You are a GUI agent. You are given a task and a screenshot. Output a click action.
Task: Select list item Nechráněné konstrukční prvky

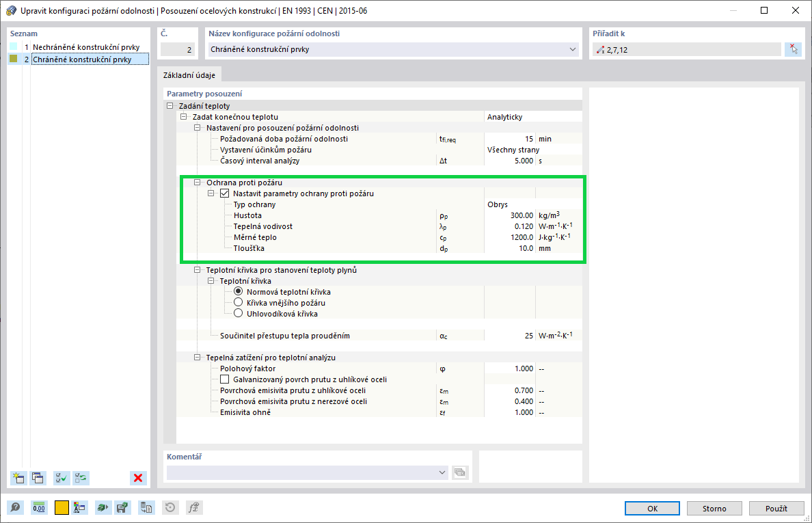click(86, 47)
